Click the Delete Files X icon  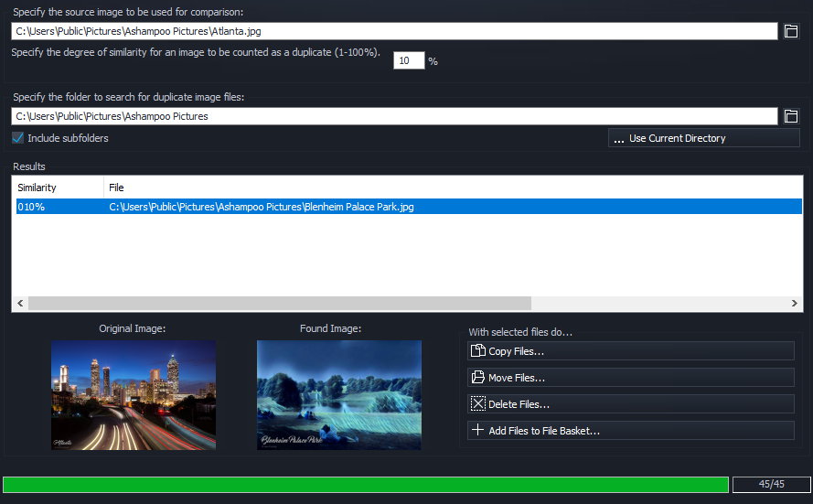[477, 404]
